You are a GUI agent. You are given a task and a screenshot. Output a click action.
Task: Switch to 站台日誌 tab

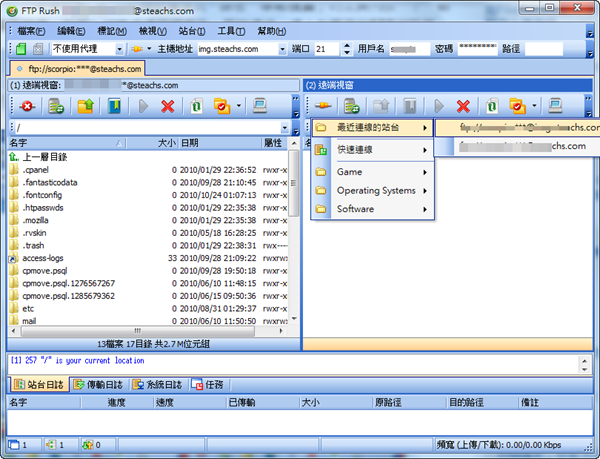[39, 384]
